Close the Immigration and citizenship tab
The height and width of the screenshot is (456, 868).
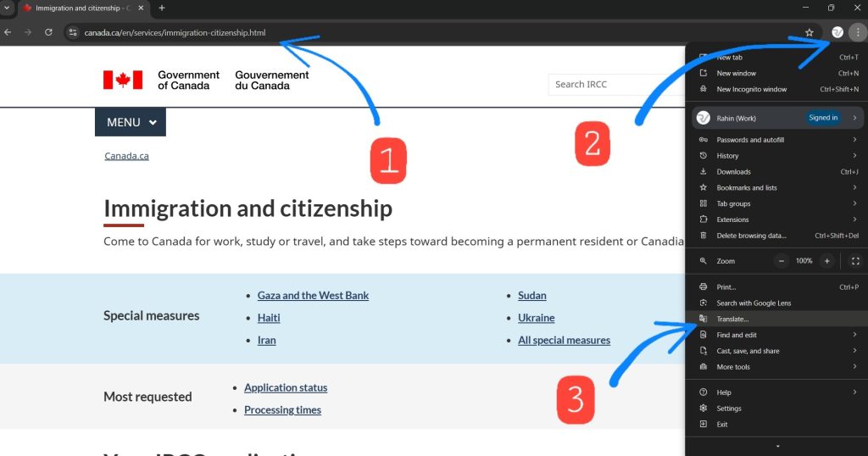click(x=141, y=8)
